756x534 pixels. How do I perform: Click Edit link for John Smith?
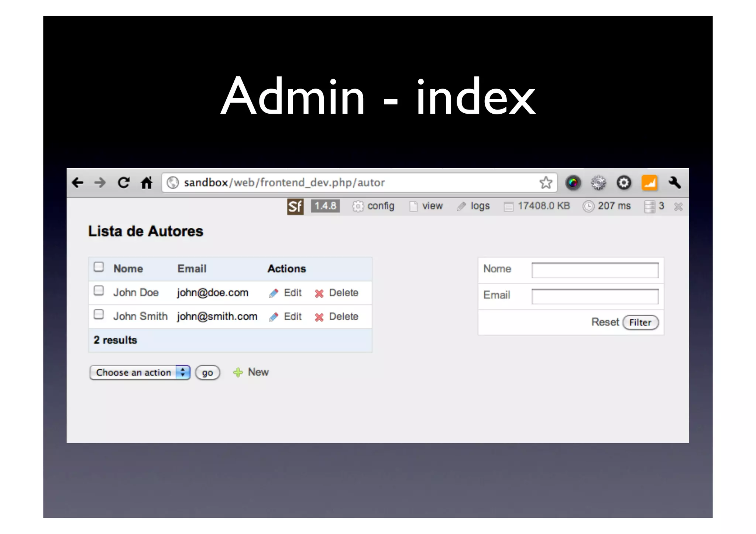(293, 317)
